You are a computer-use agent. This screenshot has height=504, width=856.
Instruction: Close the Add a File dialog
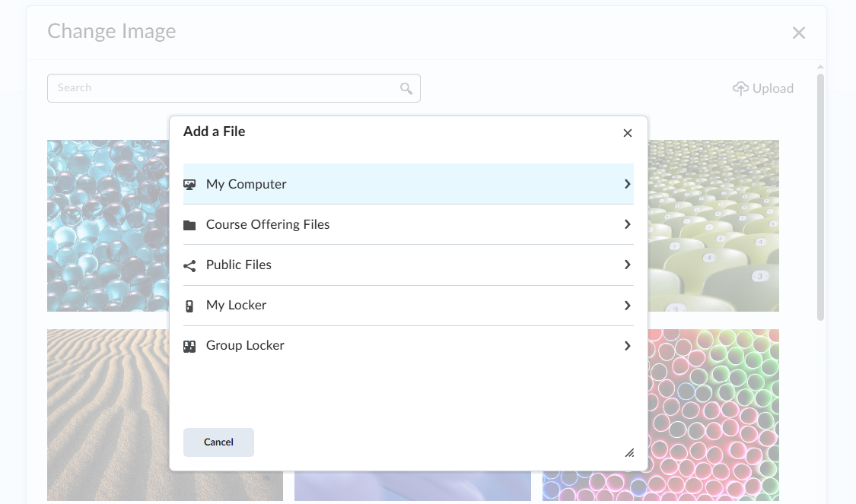(x=628, y=133)
